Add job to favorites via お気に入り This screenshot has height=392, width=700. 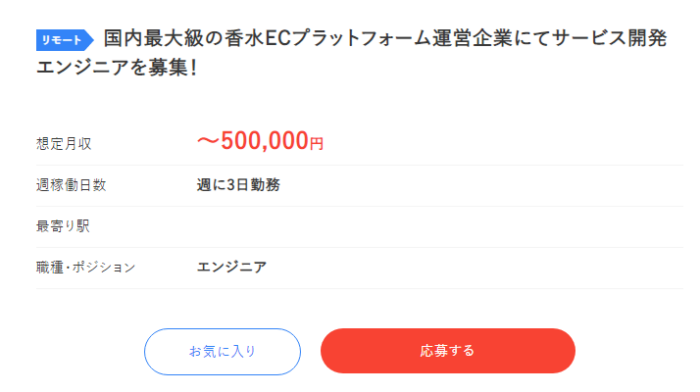pos(222,351)
